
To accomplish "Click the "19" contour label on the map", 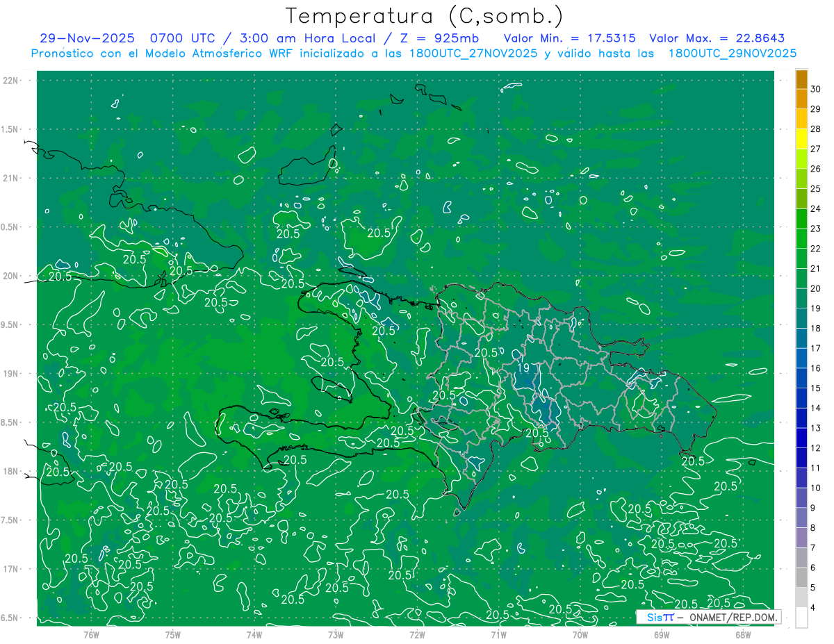I will click(x=523, y=368).
